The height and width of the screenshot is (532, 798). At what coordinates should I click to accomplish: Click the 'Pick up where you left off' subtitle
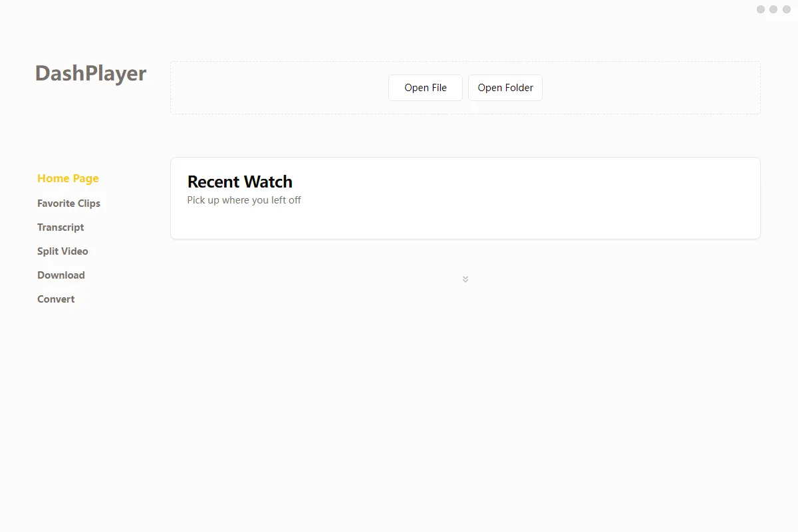click(x=244, y=199)
